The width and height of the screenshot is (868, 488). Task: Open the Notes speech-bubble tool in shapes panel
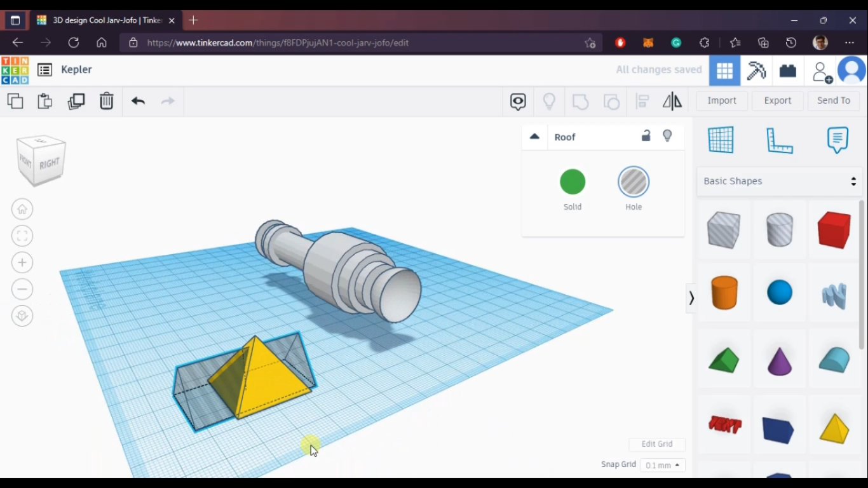tap(837, 140)
